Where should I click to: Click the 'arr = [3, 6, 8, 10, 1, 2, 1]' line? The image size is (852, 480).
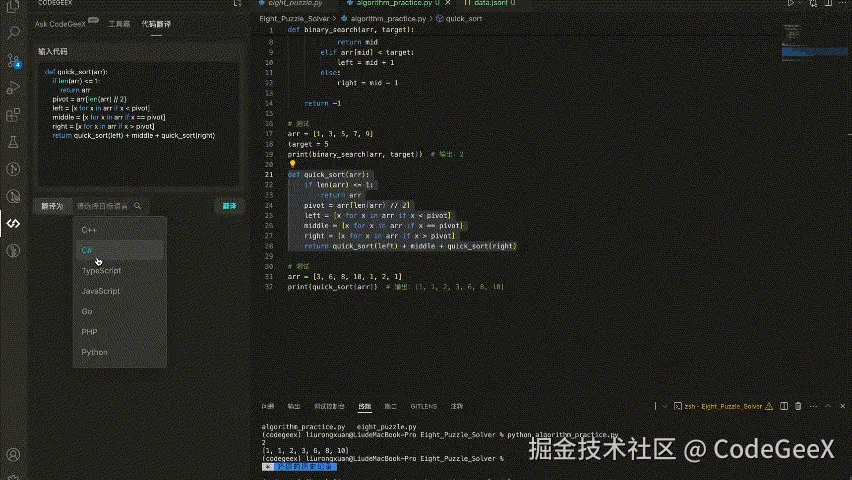click(344, 277)
